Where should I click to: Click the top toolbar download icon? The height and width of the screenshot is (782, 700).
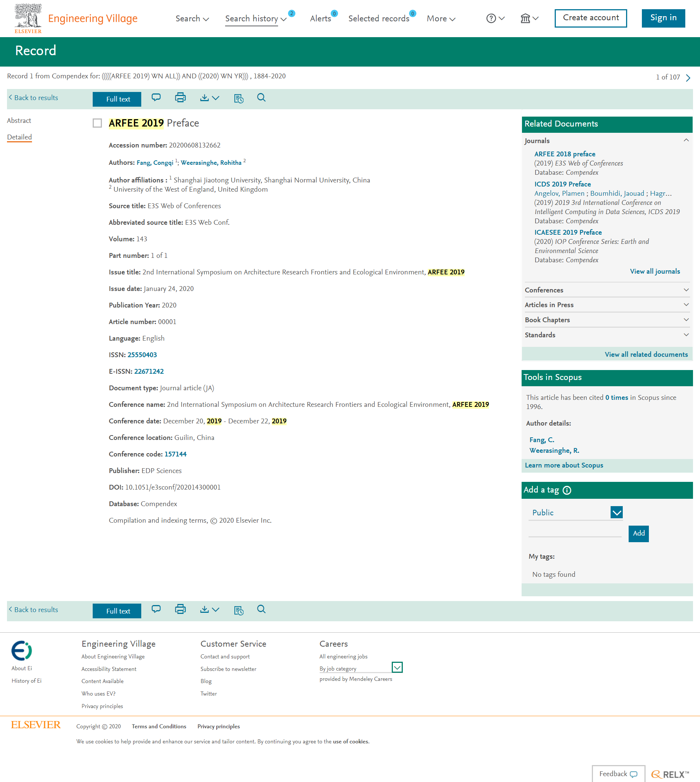pyautogui.click(x=205, y=98)
